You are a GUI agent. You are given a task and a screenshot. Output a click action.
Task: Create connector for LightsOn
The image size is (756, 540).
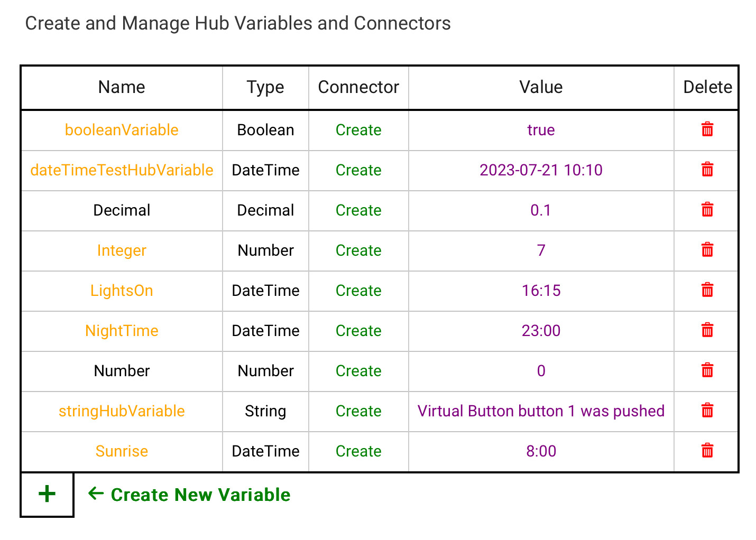click(x=358, y=291)
